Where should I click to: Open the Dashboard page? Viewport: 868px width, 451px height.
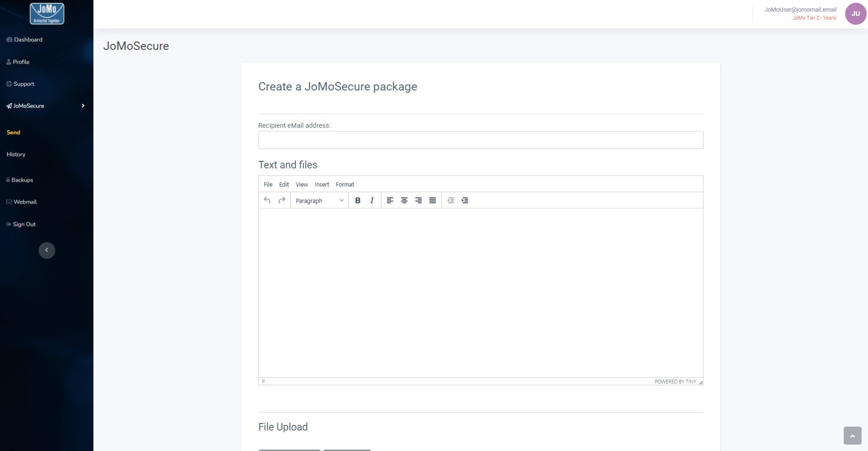click(24, 40)
